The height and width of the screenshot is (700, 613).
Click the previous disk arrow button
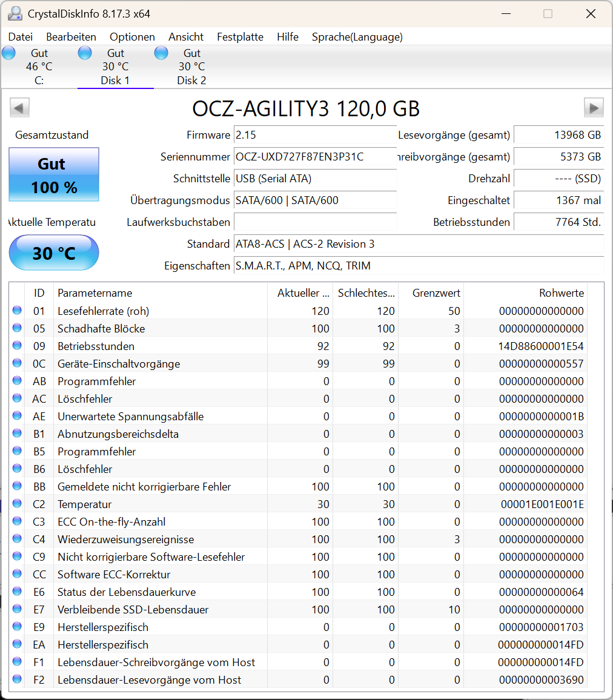click(19, 108)
